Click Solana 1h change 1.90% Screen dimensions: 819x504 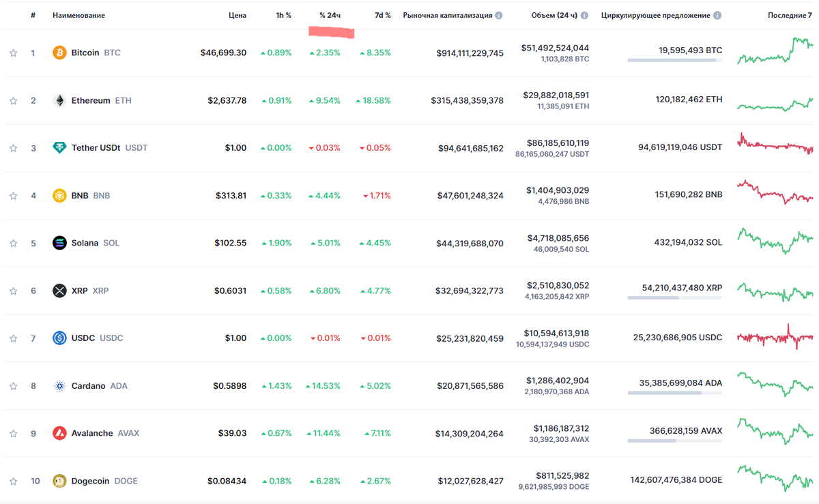coord(276,243)
